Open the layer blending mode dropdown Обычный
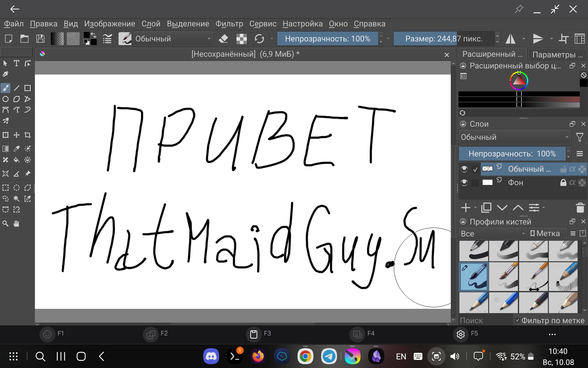Viewport: 588px width, 368px height. coord(514,137)
